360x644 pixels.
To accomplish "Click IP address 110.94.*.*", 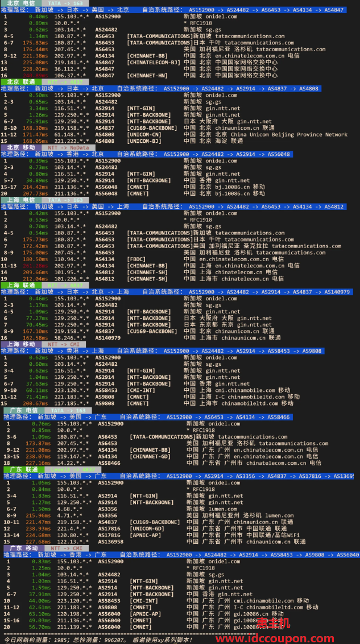I will pos(70,259).
